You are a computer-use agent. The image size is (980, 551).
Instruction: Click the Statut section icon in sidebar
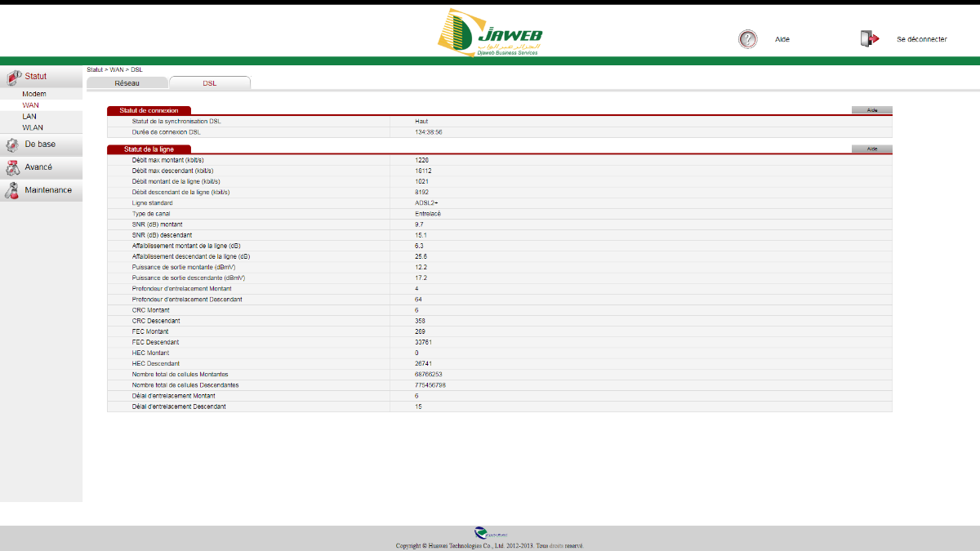(13, 77)
